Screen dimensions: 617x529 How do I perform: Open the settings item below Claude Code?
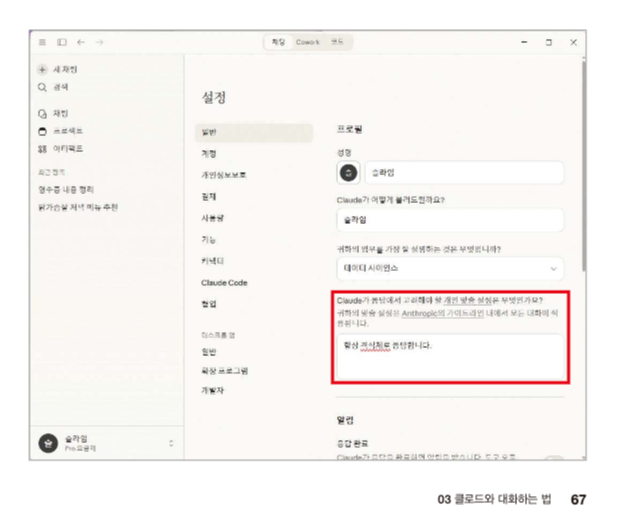[209, 304]
